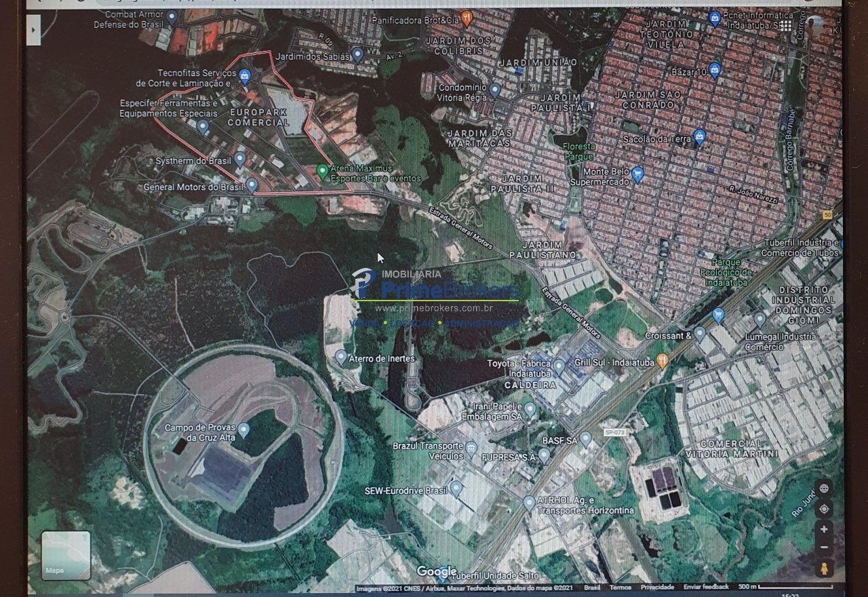
Task: Switch to Mapa layer view thumbnail
Action: (x=66, y=555)
